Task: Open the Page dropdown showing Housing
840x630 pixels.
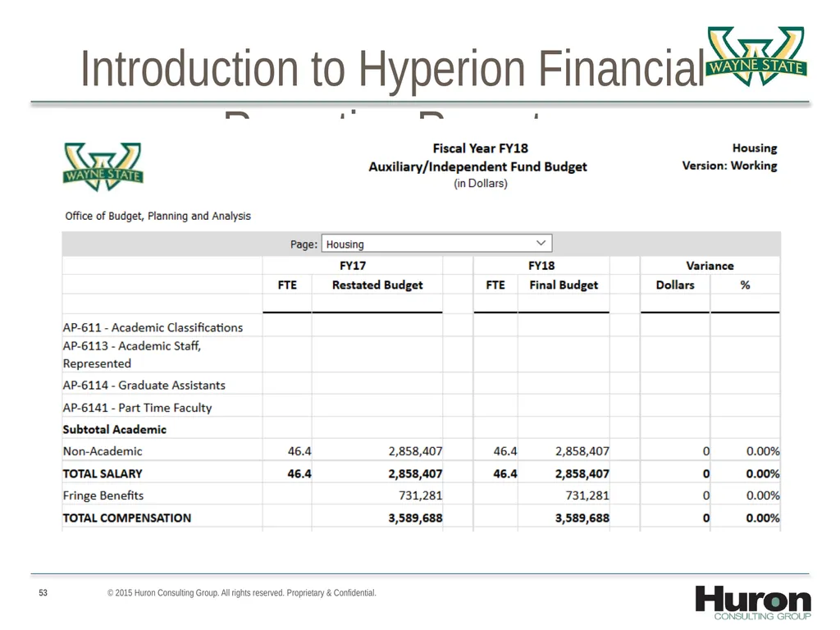Action: click(436, 244)
